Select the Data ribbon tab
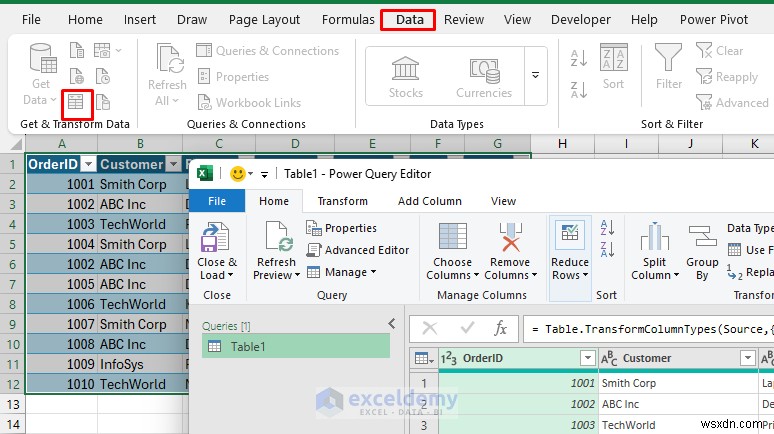The height and width of the screenshot is (434, 774). coord(410,20)
